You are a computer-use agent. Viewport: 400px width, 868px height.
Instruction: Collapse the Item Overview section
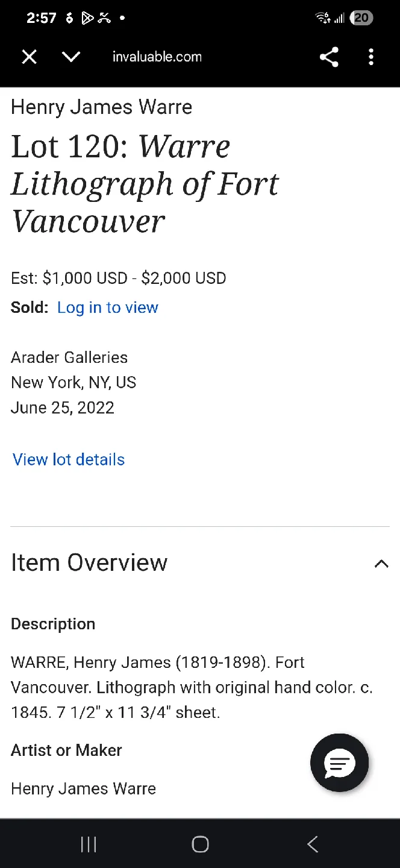pyautogui.click(x=381, y=564)
